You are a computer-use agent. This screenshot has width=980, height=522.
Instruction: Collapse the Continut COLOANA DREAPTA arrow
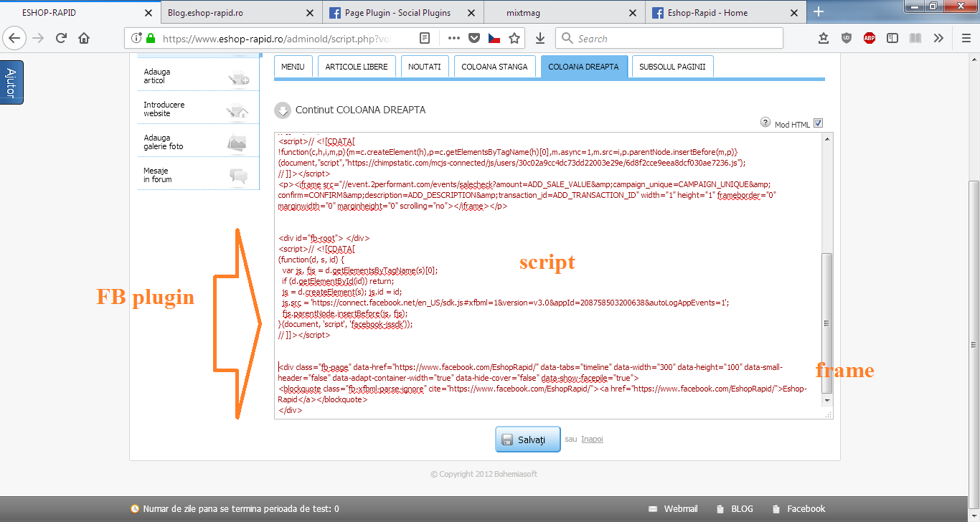(282, 110)
